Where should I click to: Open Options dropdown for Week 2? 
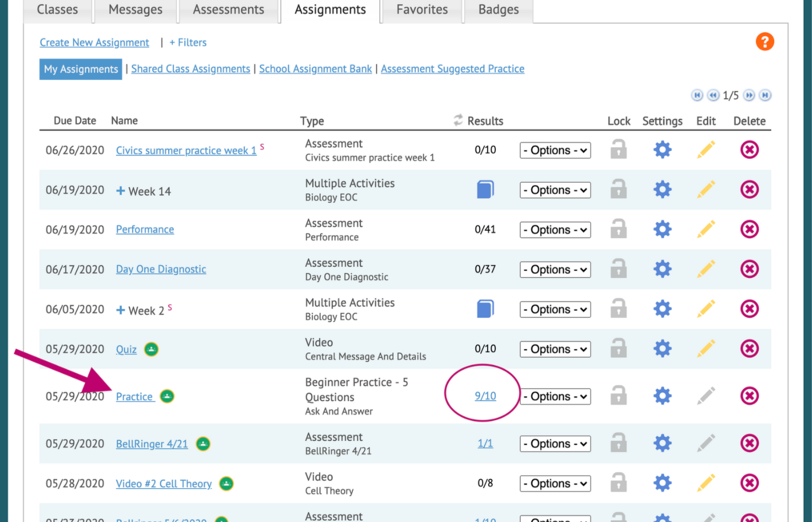coord(555,309)
